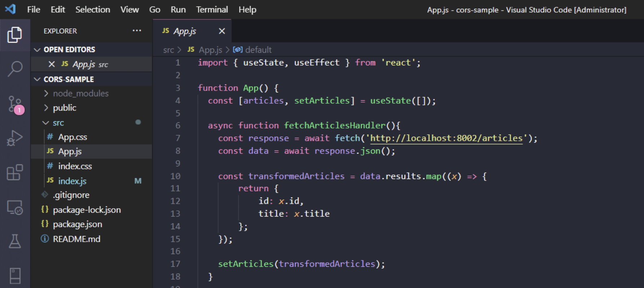Image resolution: width=644 pixels, height=288 pixels.
Task: Click the fetchArticlesHandler function name
Action: tap(335, 125)
